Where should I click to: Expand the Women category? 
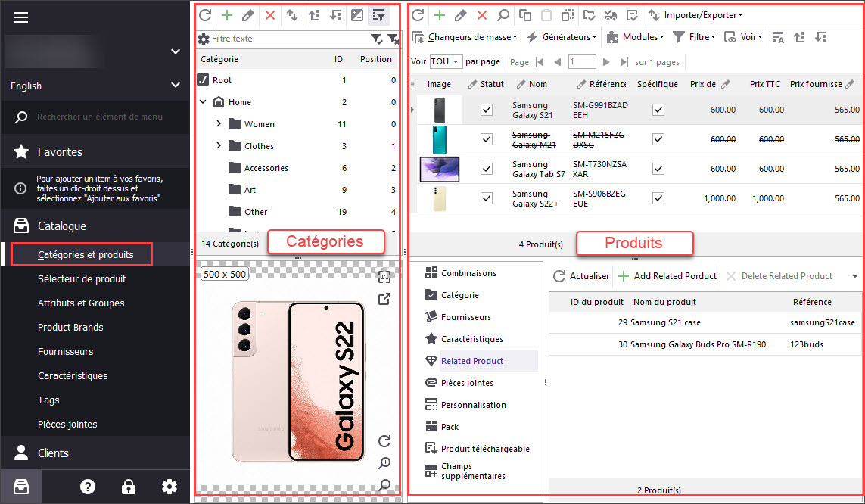(219, 123)
